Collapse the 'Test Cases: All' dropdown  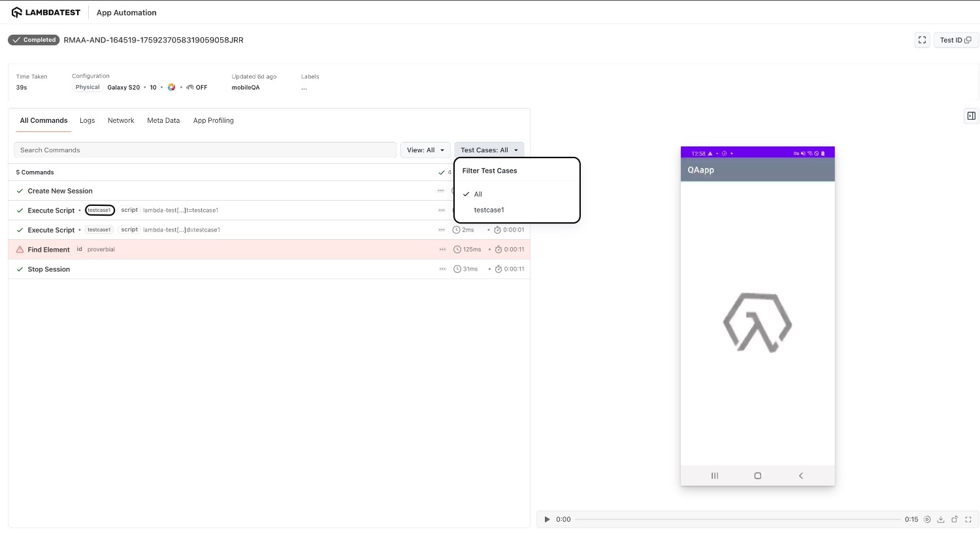point(489,150)
